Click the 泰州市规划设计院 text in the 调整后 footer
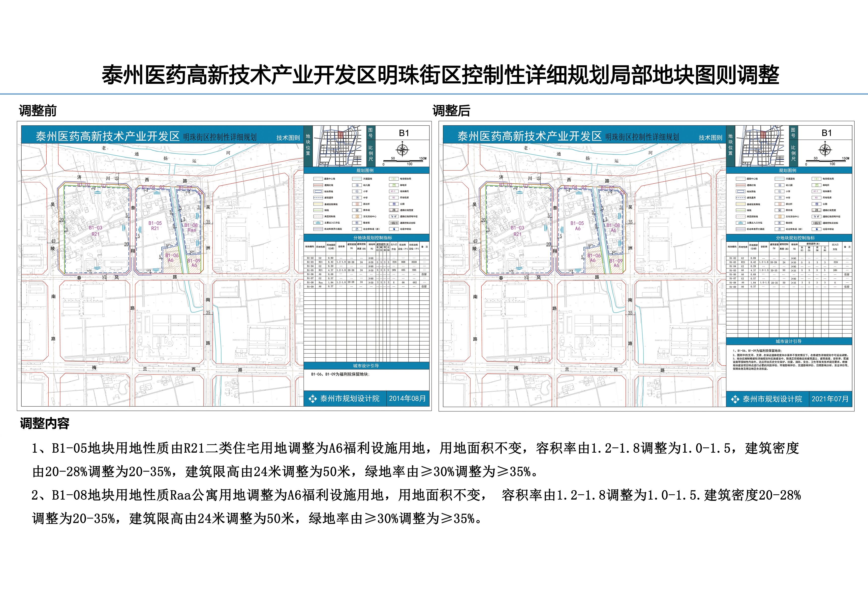 click(x=772, y=399)
